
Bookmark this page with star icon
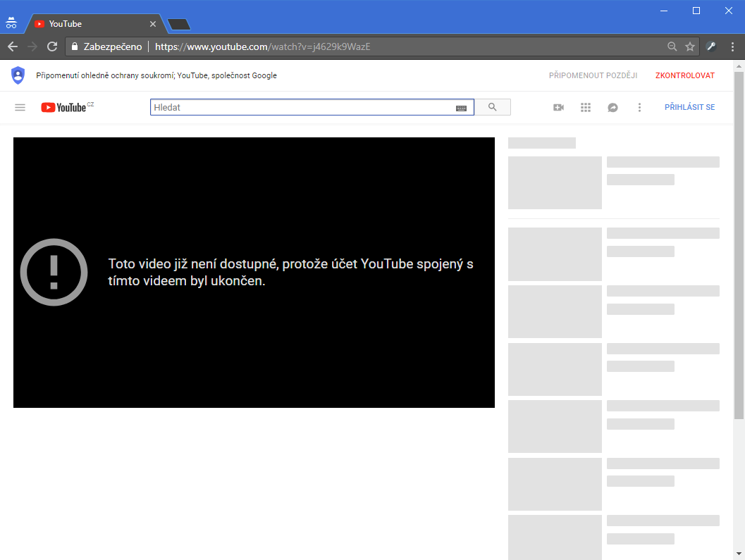pos(690,46)
